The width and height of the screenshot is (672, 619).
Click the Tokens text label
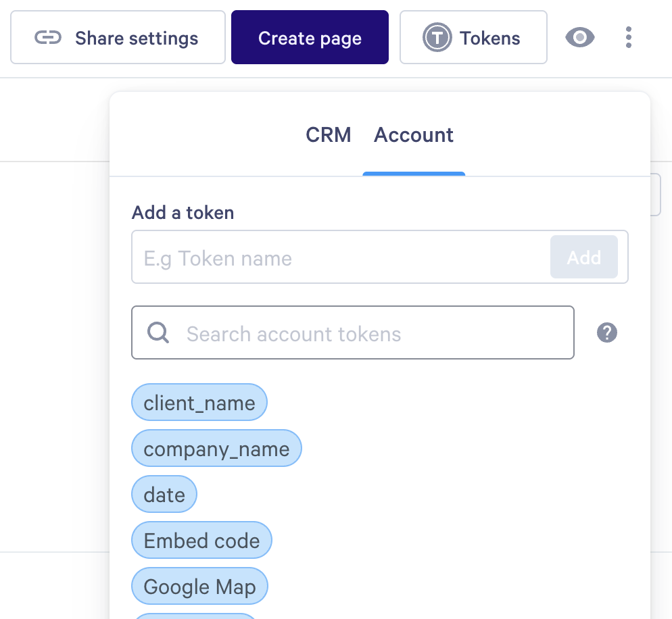tap(490, 38)
